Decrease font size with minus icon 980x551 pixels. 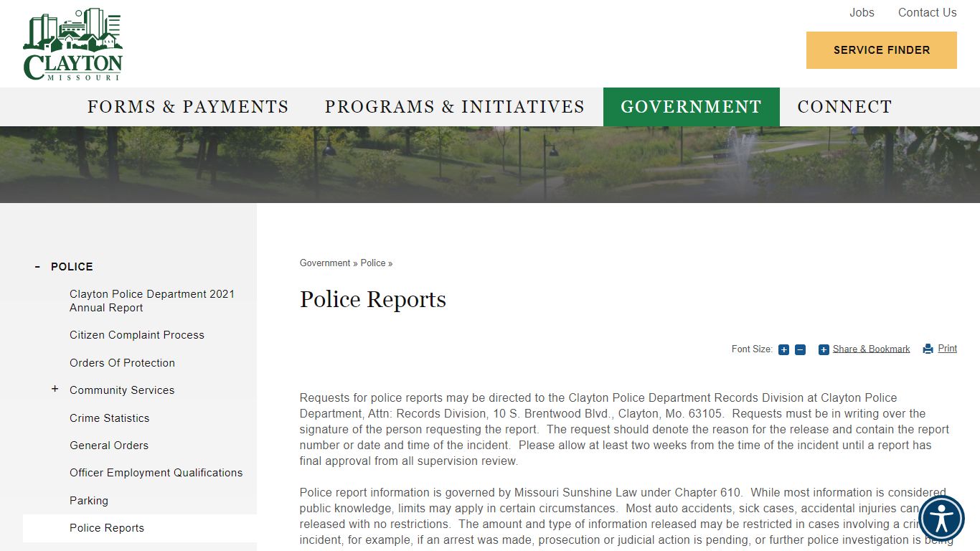pos(800,349)
